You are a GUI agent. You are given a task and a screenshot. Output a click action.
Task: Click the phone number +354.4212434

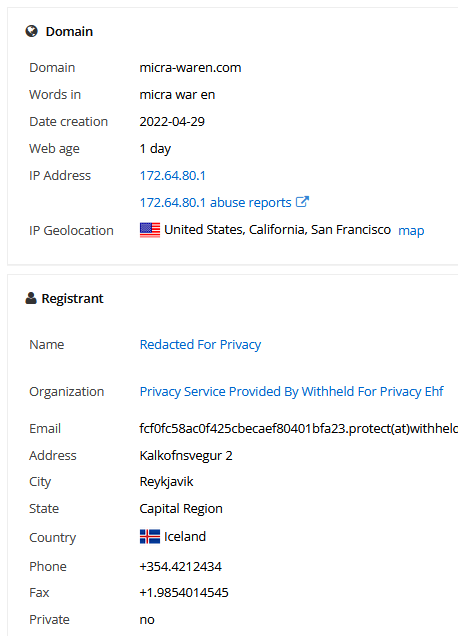pyautogui.click(x=181, y=566)
